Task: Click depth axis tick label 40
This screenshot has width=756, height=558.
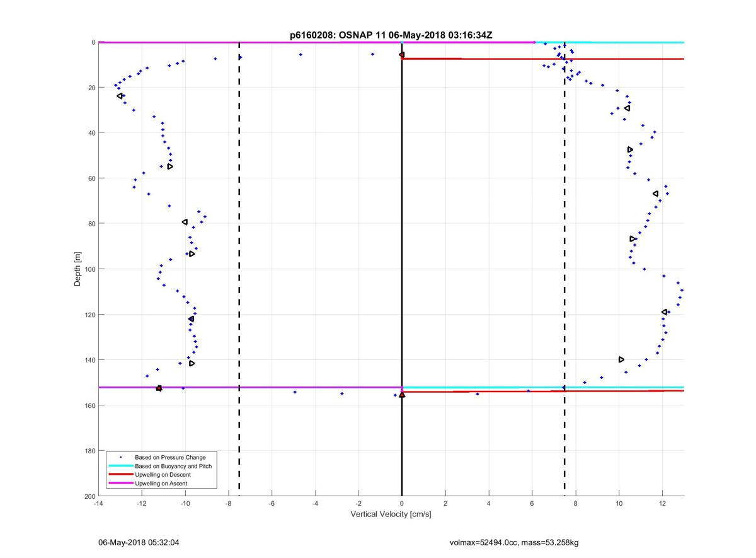Action: pos(91,133)
